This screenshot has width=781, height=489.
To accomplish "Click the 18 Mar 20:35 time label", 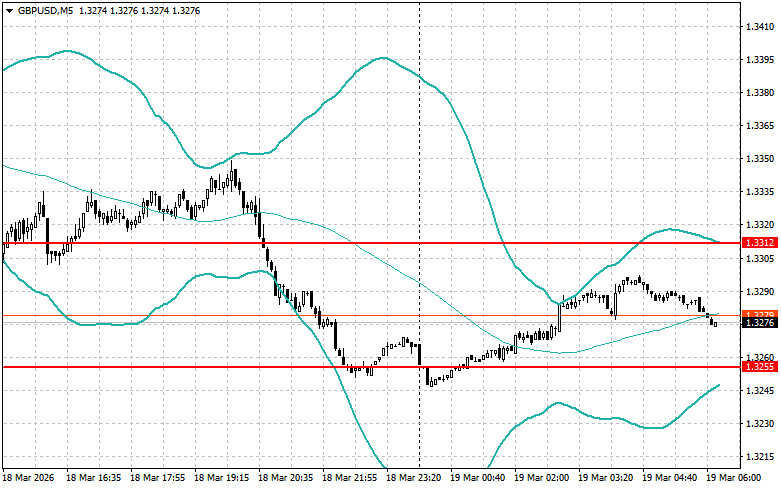I will coord(285,478).
